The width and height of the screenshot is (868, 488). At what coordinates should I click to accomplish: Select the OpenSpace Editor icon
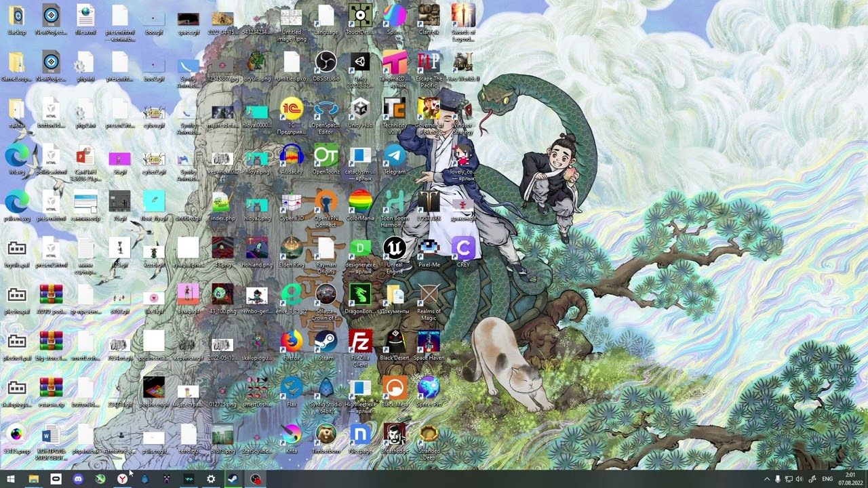326,116
